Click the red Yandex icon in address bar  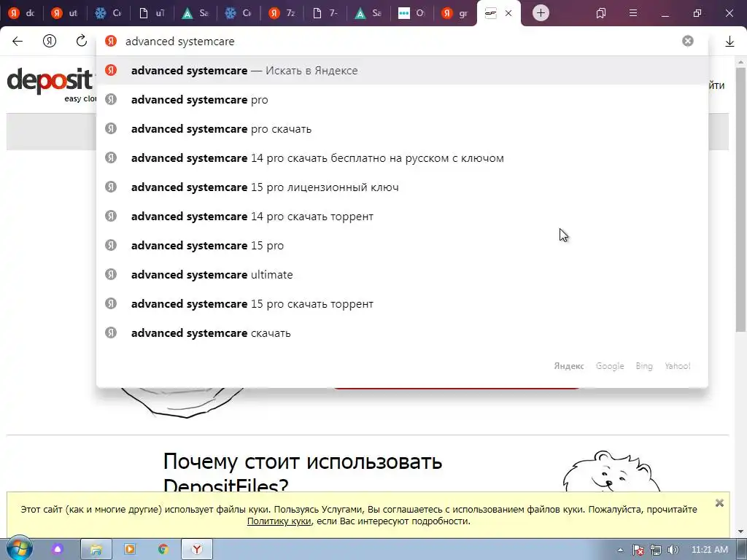coord(111,41)
